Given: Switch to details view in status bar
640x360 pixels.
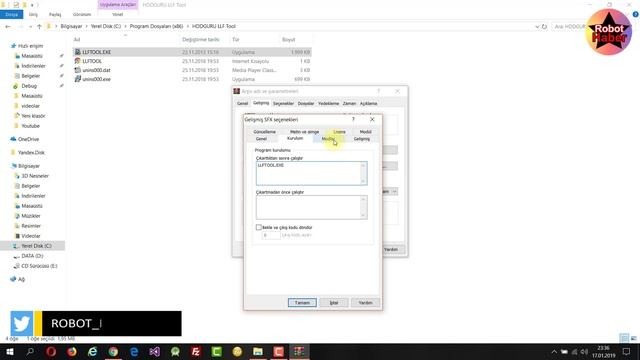Looking at the screenshot, I should click(624, 338).
